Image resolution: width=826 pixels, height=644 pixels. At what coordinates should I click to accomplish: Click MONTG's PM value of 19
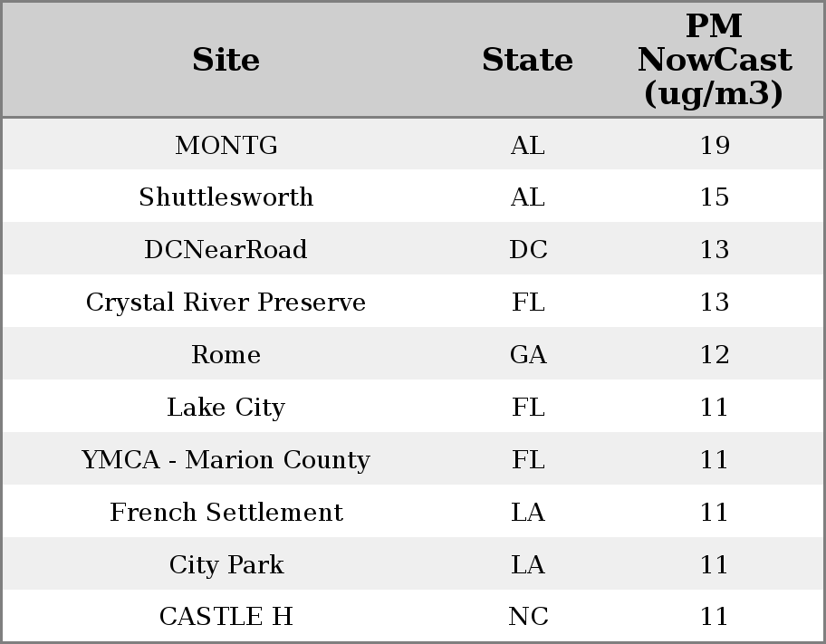coord(714,145)
